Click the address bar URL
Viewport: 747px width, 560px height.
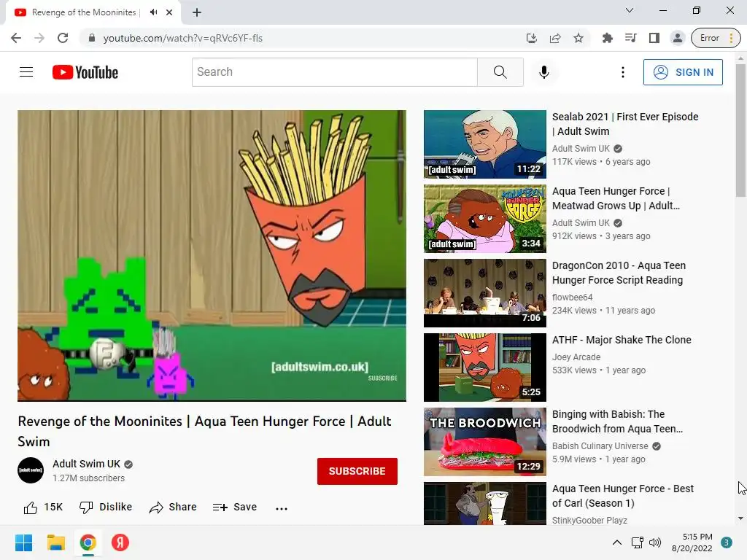pos(183,38)
